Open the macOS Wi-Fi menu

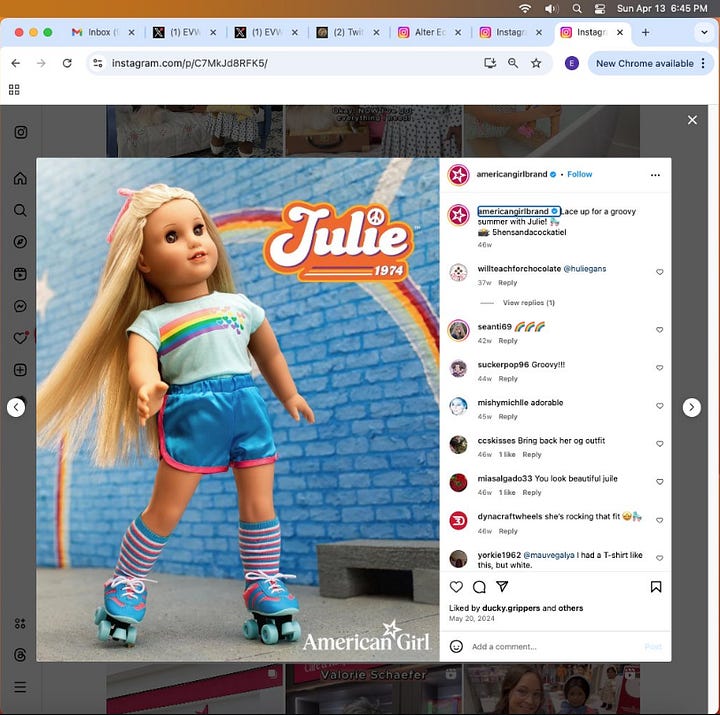(525, 8)
